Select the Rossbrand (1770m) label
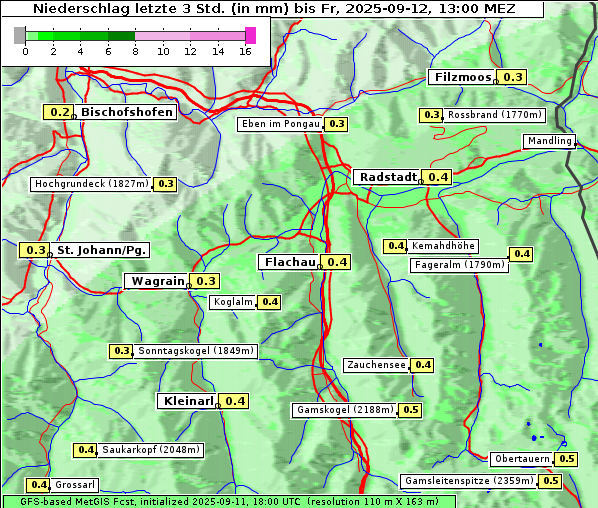Image resolution: width=598 pixels, height=508 pixels. [495, 115]
